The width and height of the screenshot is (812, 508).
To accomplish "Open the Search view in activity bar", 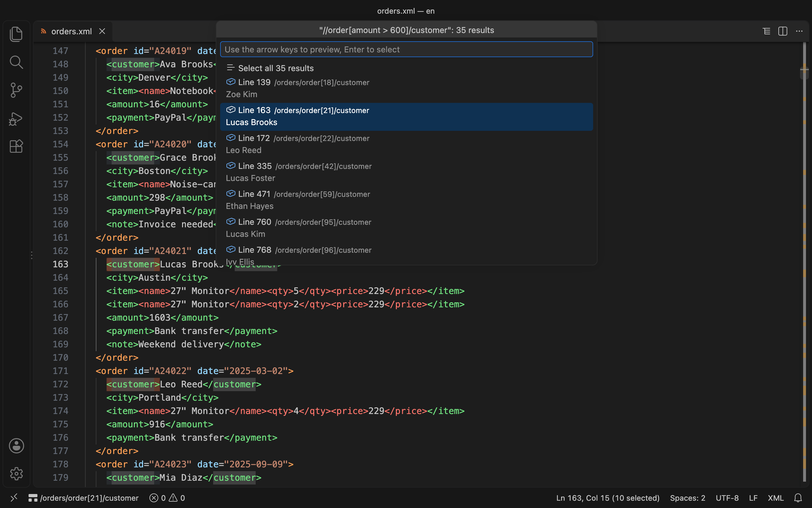I will click(x=16, y=62).
